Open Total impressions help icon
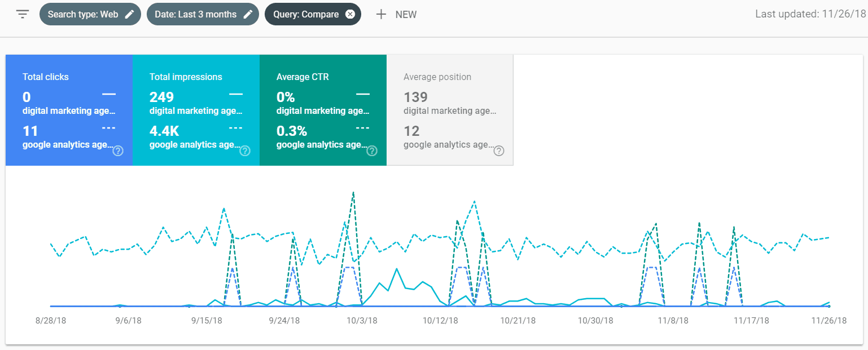The width and height of the screenshot is (868, 350). click(245, 151)
